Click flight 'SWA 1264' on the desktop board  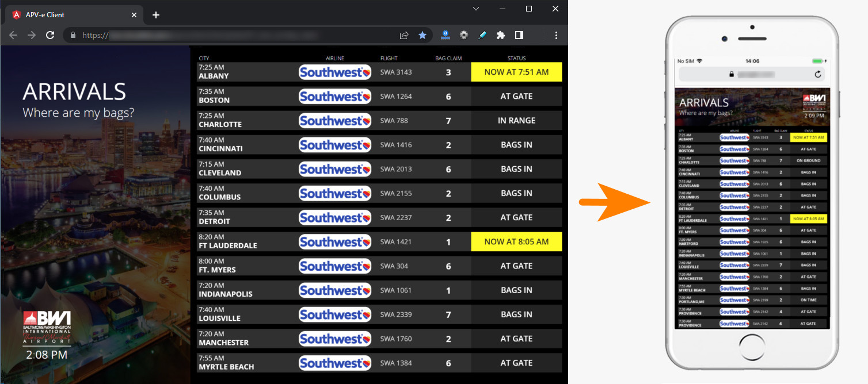[x=396, y=97]
